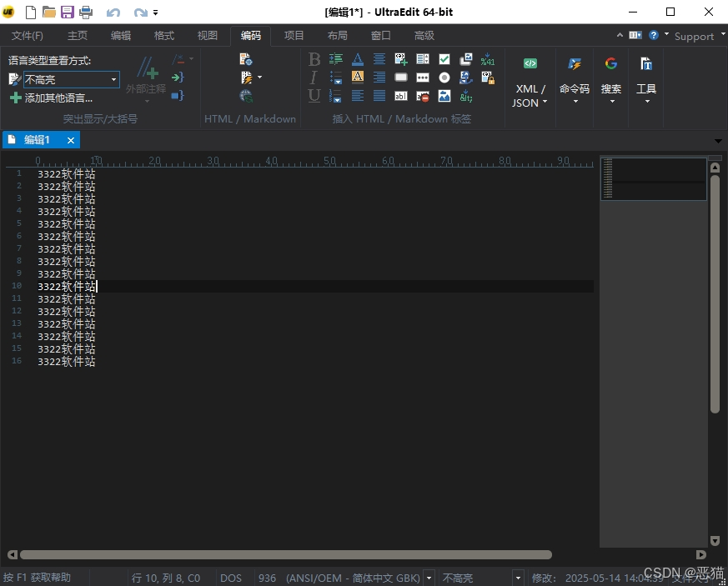Image resolution: width=728 pixels, height=586 pixels.
Task: Switch to the 布局 ribbon tab
Action: [x=337, y=36]
